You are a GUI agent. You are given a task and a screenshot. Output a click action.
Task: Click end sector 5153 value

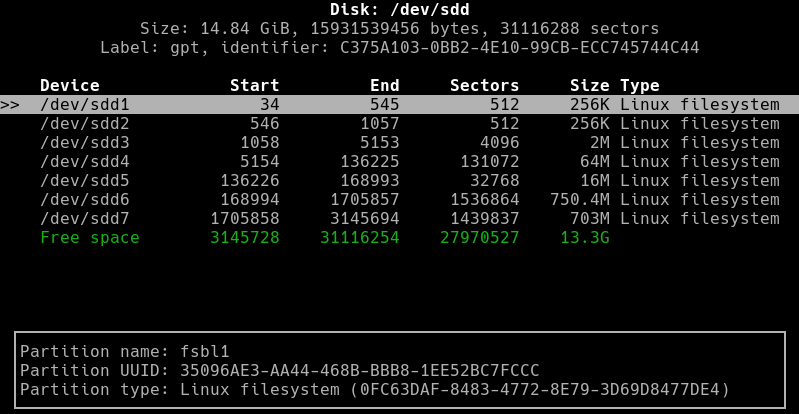tap(380, 143)
